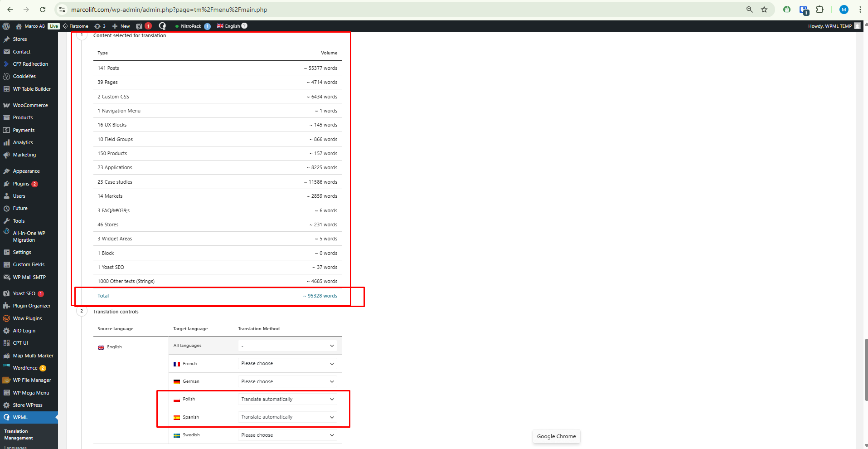The height and width of the screenshot is (449, 868).
Task: Visit the Marco AB site link
Action: [30, 26]
